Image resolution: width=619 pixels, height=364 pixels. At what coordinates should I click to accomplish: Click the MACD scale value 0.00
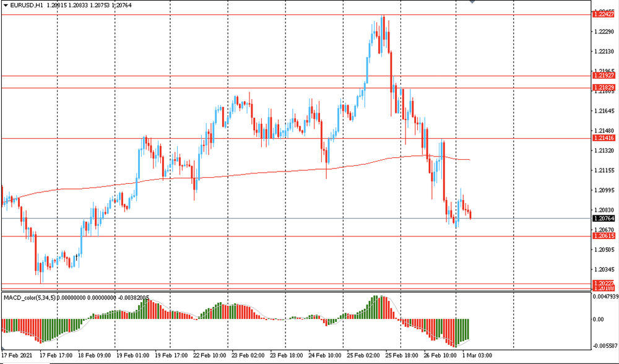click(x=599, y=319)
